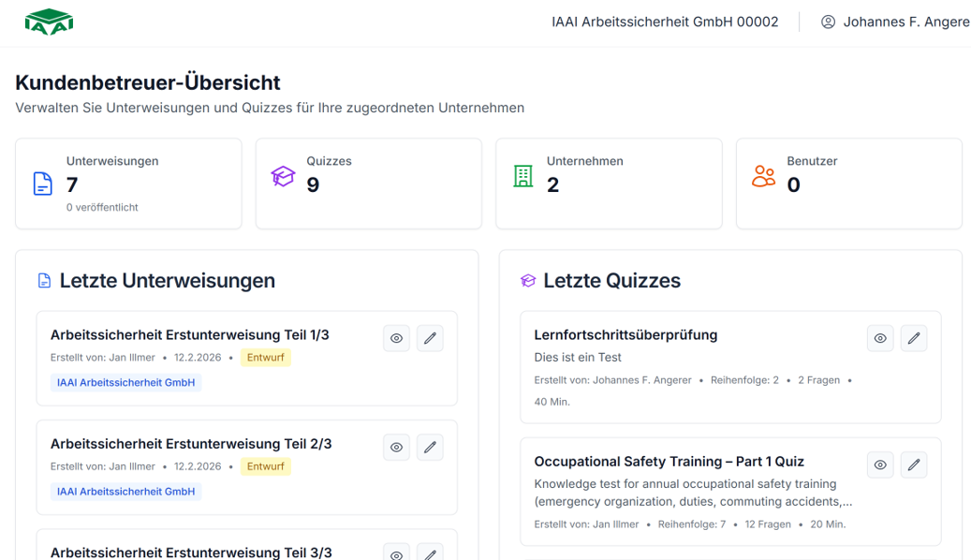The image size is (971, 560).
Task: Click the green building icon in Unternehmen card
Action: 523,177
